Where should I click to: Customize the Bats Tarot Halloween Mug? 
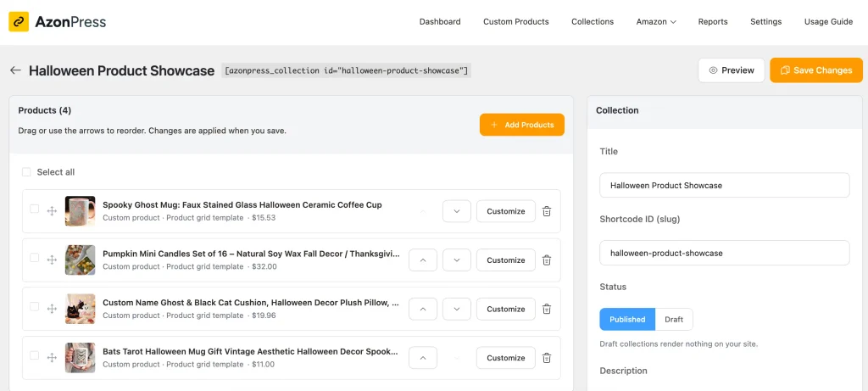pos(506,358)
